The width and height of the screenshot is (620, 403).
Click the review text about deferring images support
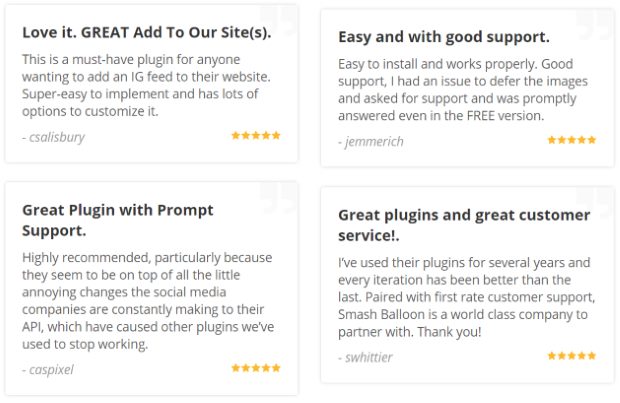[462, 90]
